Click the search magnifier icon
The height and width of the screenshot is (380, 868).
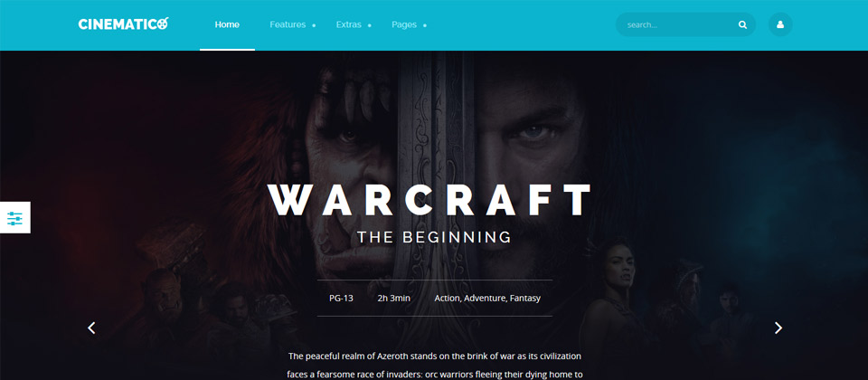742,25
